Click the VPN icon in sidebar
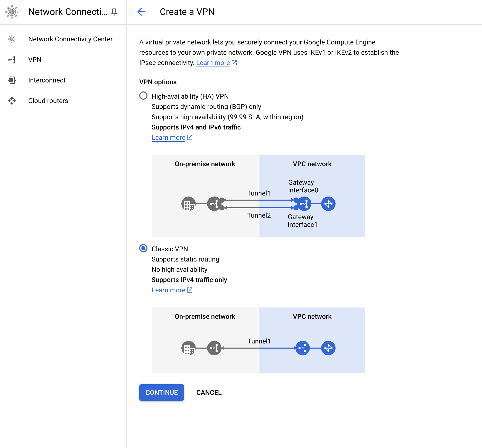482x448 pixels. click(12, 60)
